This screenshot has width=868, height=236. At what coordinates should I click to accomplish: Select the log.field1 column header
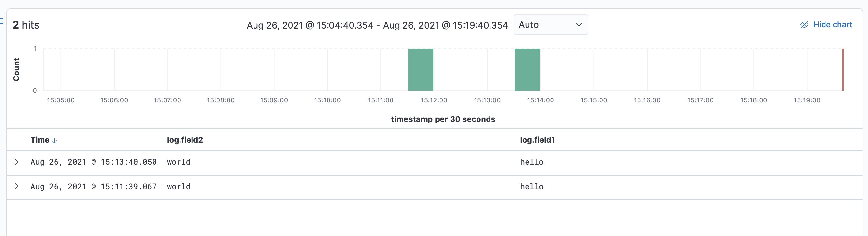537,140
